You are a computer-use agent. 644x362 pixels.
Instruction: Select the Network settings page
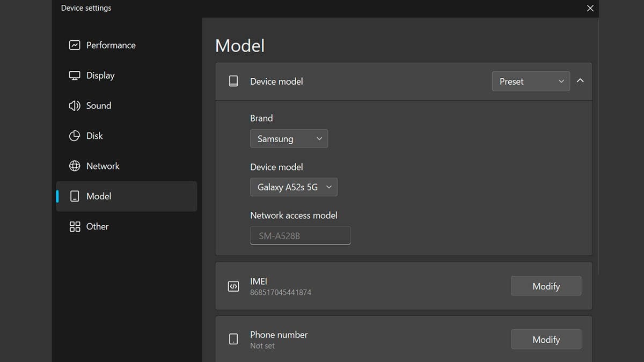click(x=127, y=166)
